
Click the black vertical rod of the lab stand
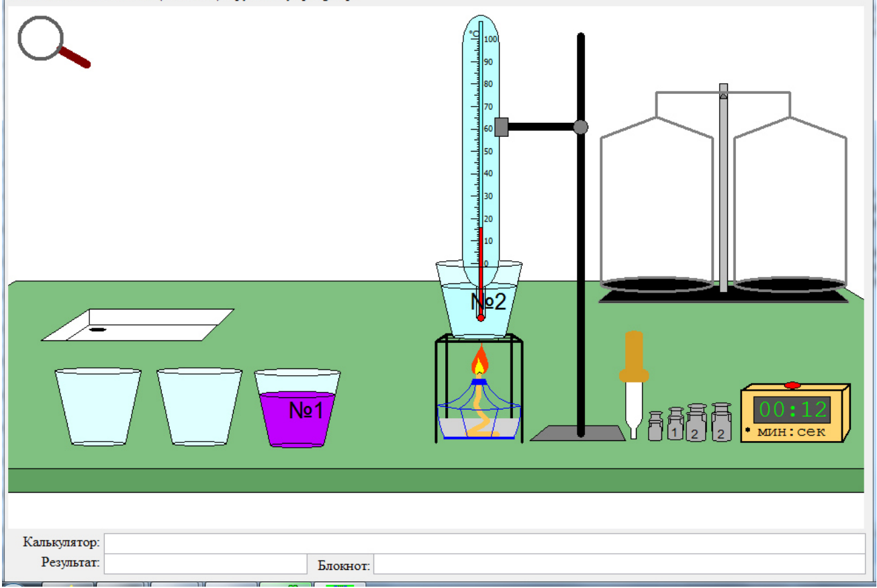(x=581, y=235)
